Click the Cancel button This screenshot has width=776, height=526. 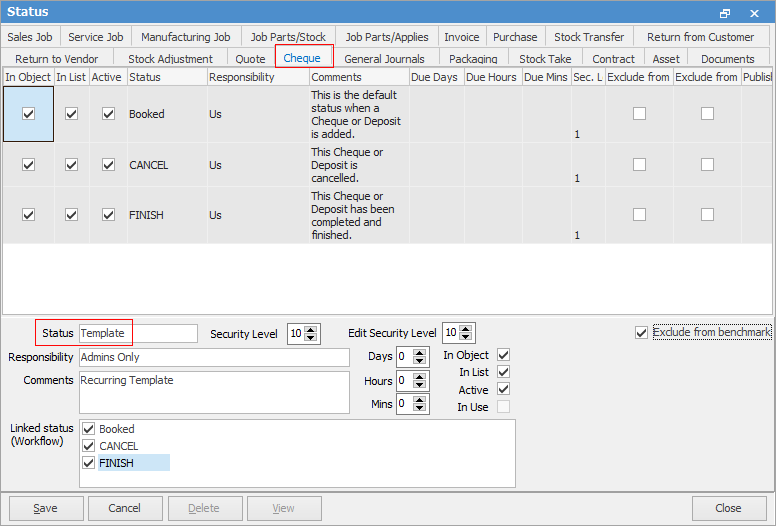(124, 508)
